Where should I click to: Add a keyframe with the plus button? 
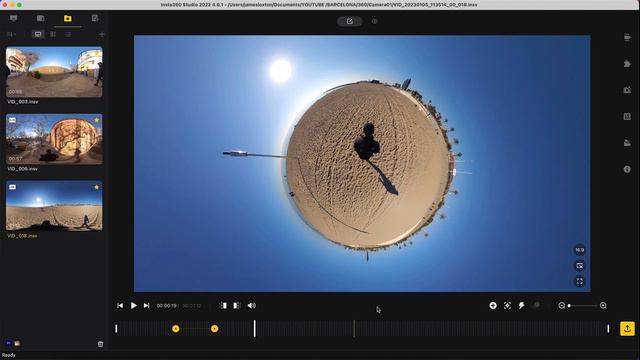tap(493, 305)
